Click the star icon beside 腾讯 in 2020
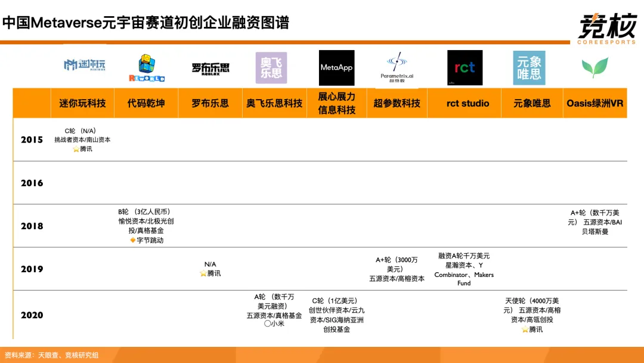 pyautogui.click(x=525, y=330)
